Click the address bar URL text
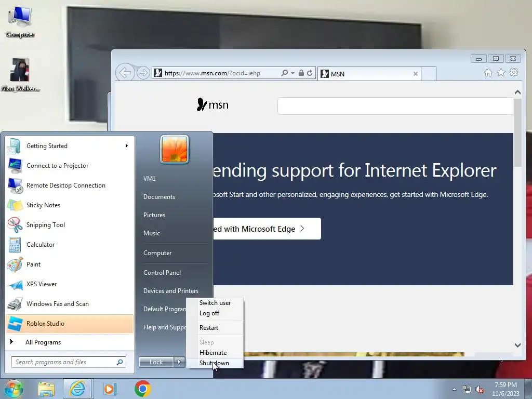This screenshot has height=399, width=532. (x=212, y=73)
